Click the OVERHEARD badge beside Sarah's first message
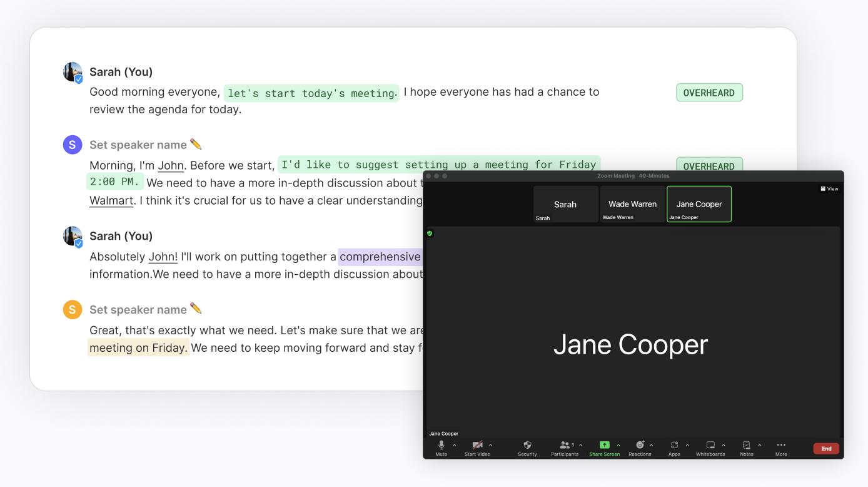This screenshot has height=487, width=868. 709,93
